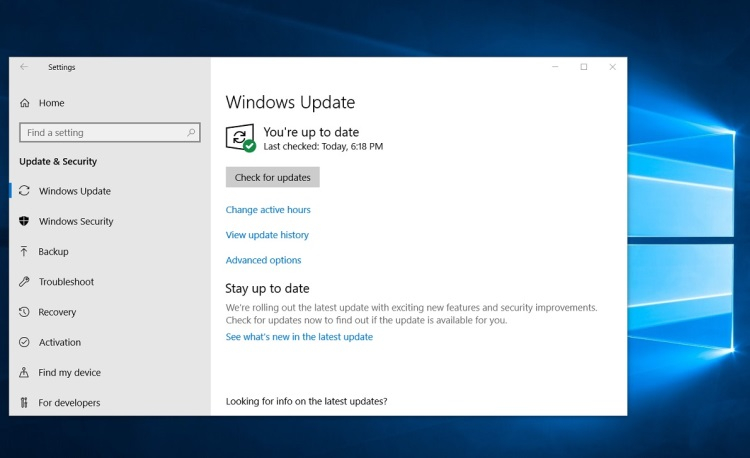Click the back arrow in Settings title bar

(24, 67)
